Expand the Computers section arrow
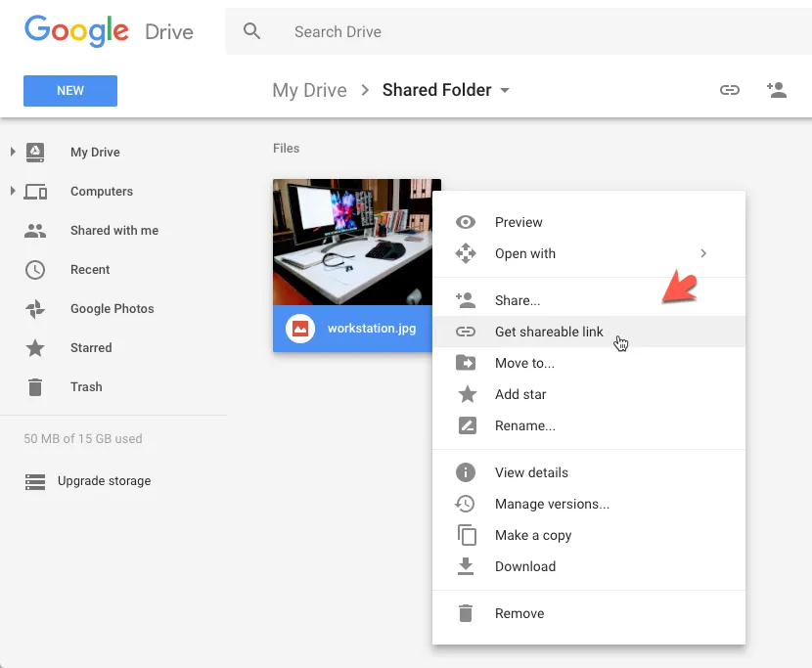Image resolution: width=812 pixels, height=668 pixels. tap(14, 191)
